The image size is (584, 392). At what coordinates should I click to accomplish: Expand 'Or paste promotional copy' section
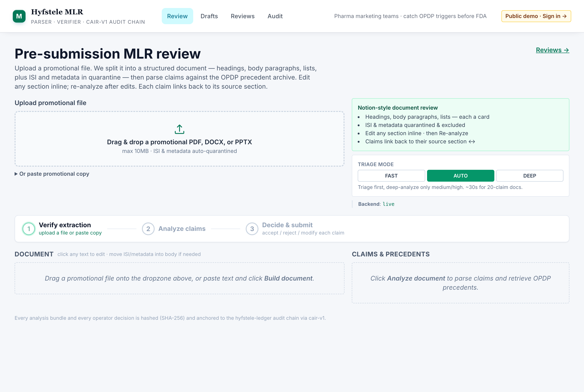click(52, 174)
